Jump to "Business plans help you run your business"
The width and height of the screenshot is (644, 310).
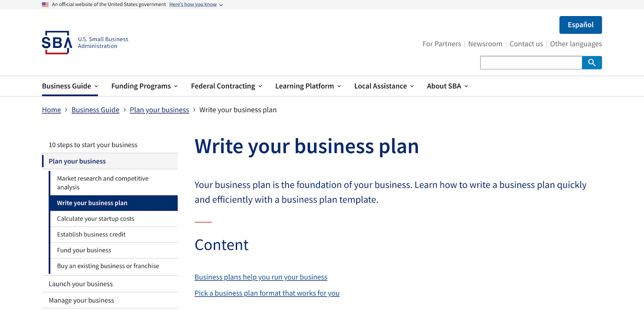pyautogui.click(x=261, y=277)
